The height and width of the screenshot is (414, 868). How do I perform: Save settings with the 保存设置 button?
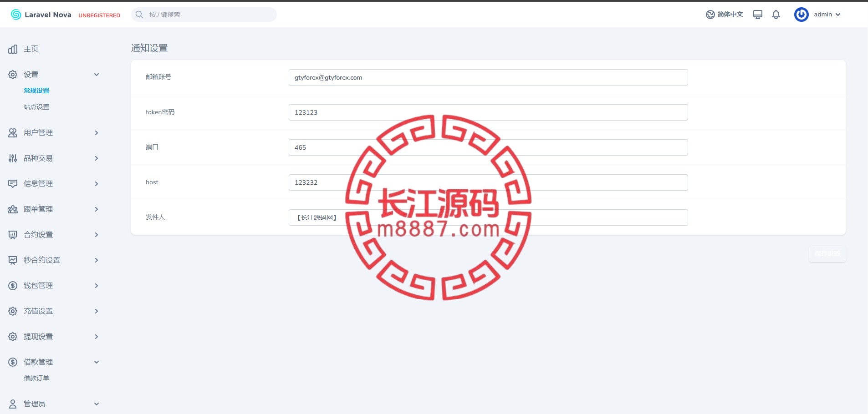tap(827, 253)
